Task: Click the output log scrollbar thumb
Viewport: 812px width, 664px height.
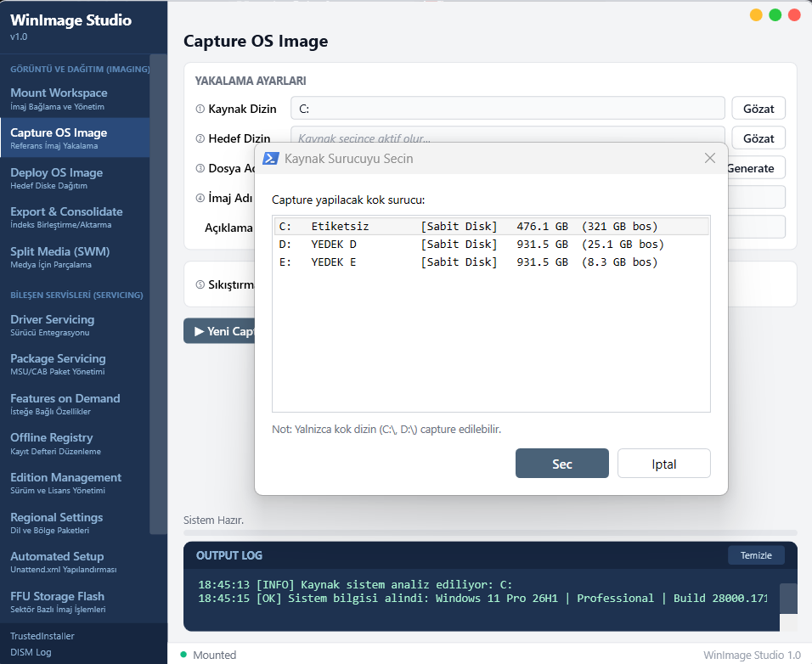Action: [788, 599]
